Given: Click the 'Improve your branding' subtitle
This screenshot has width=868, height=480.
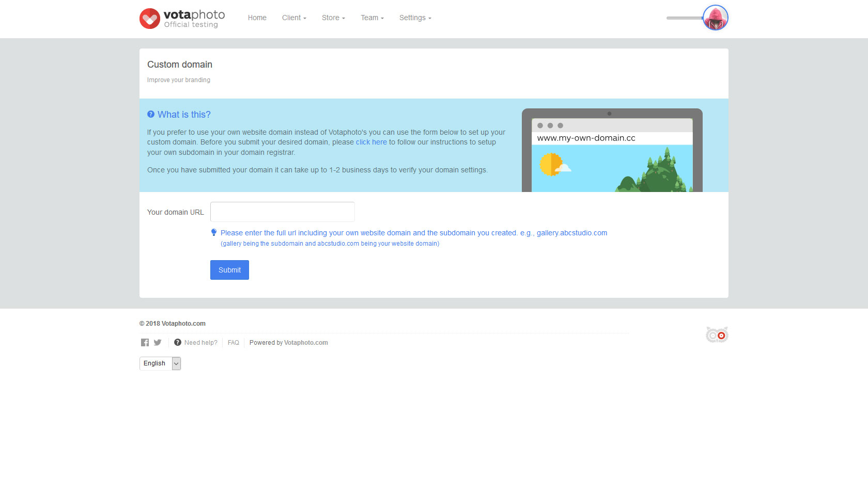Looking at the screenshot, I should (179, 80).
